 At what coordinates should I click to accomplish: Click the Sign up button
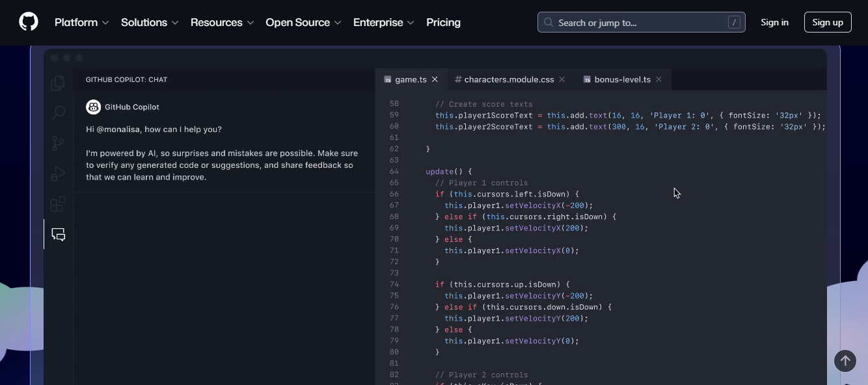[x=828, y=22]
